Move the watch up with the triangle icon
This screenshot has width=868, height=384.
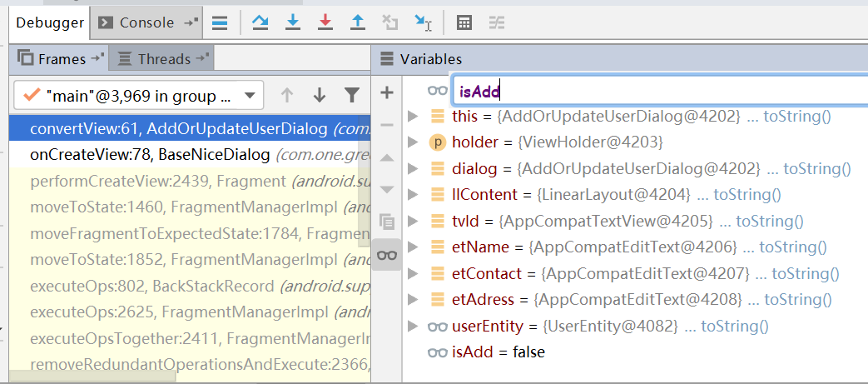pos(387,158)
